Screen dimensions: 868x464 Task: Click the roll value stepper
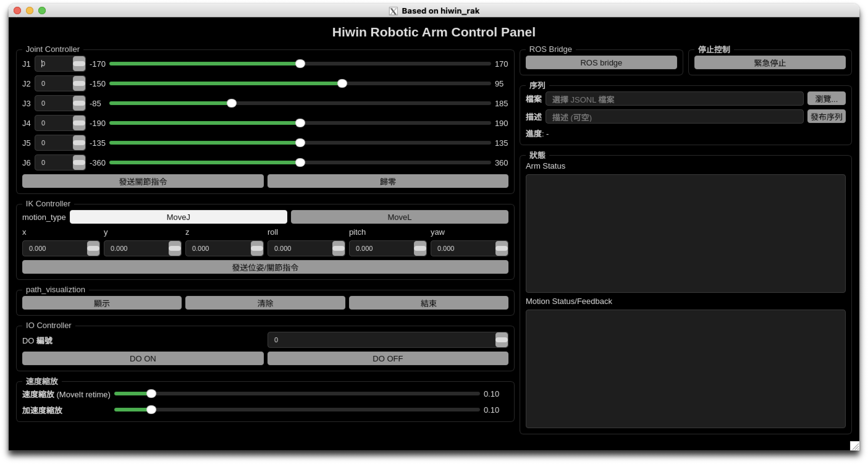tap(338, 249)
